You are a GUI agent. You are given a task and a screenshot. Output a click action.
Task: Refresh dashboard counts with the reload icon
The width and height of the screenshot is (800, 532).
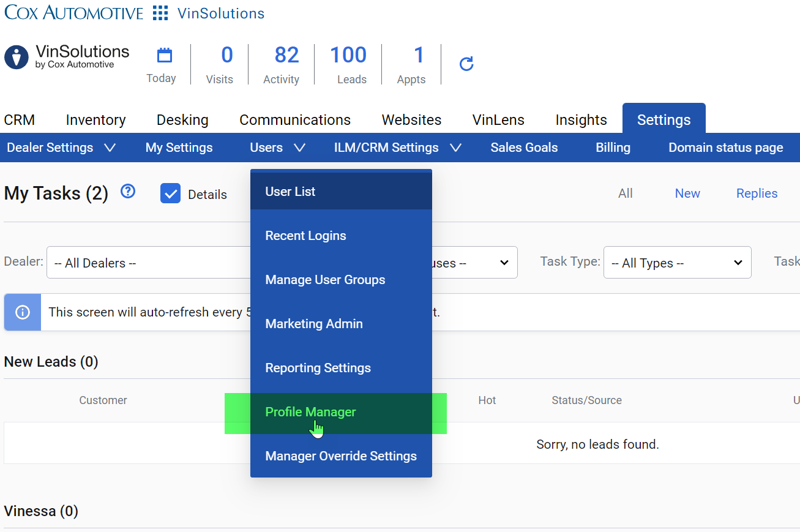[x=466, y=64]
